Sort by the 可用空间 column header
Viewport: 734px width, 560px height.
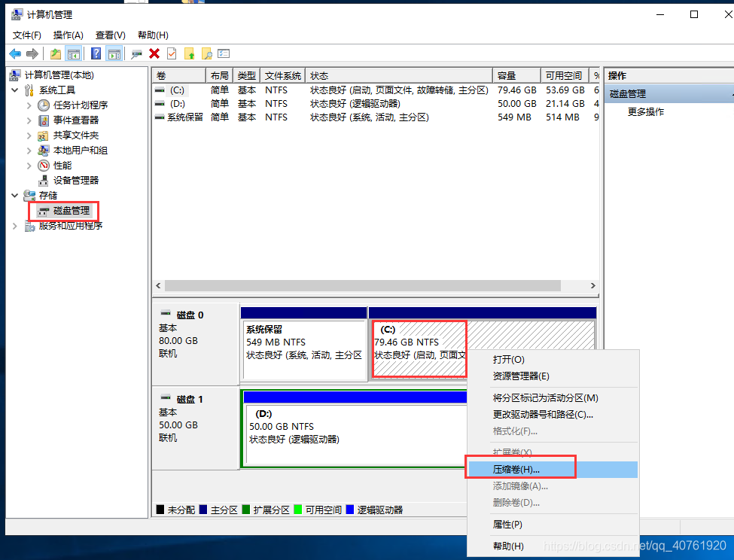(565, 75)
